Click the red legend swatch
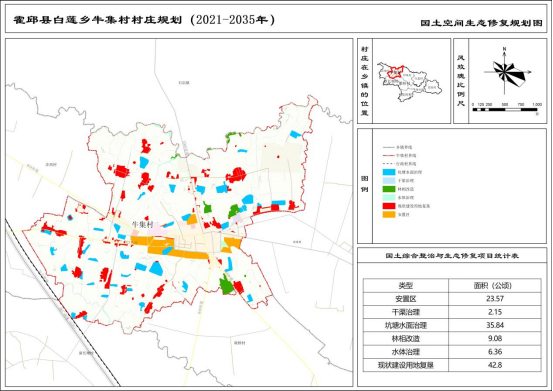Screen dimensions: 553x391 coord(389,206)
